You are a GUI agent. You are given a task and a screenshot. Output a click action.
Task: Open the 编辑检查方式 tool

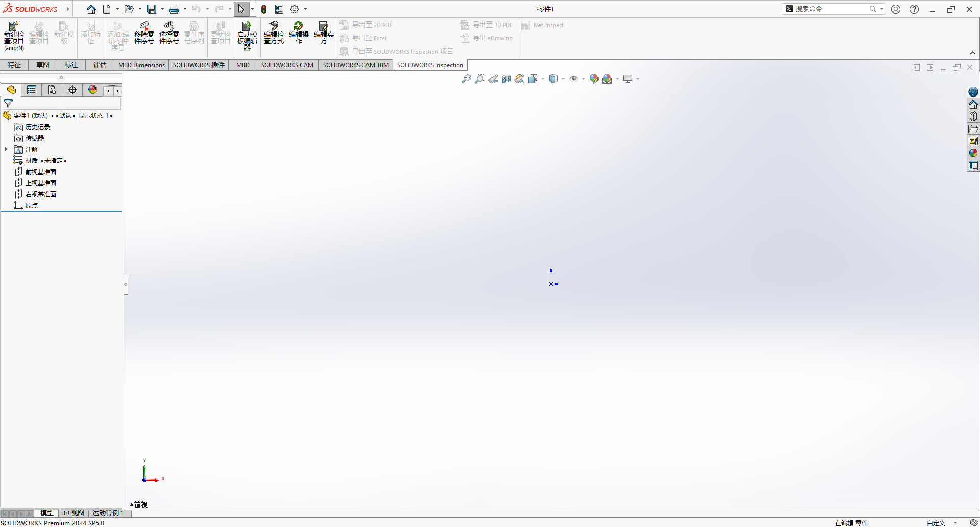273,33
